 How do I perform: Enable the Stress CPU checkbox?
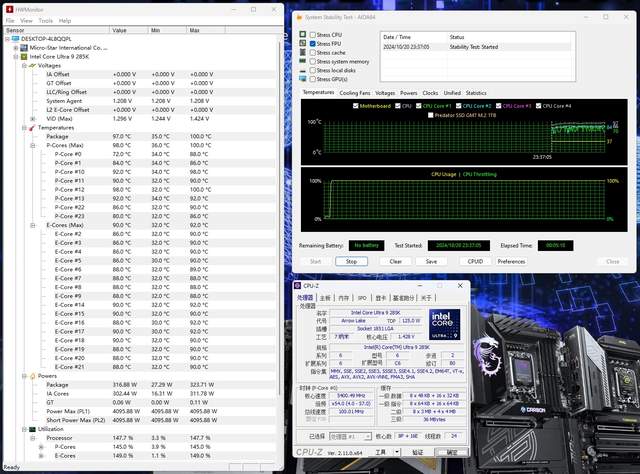[313, 35]
